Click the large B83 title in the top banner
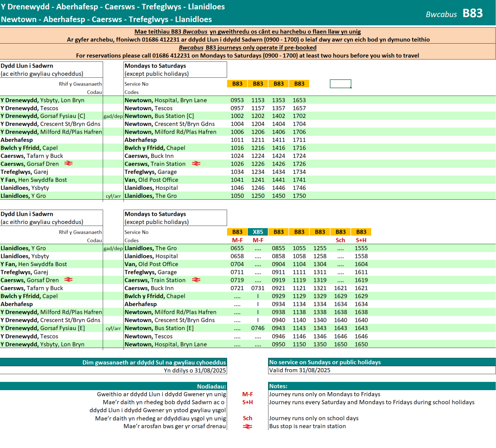Screen dimensions: 496x448 click(472, 13)
